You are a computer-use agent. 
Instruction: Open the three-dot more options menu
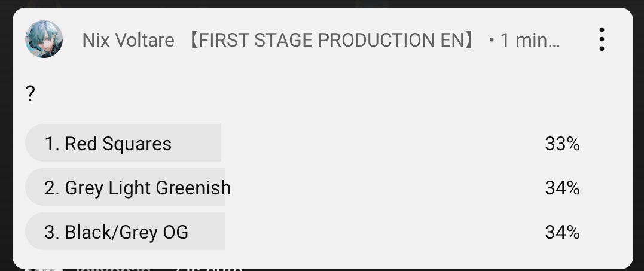click(x=602, y=39)
